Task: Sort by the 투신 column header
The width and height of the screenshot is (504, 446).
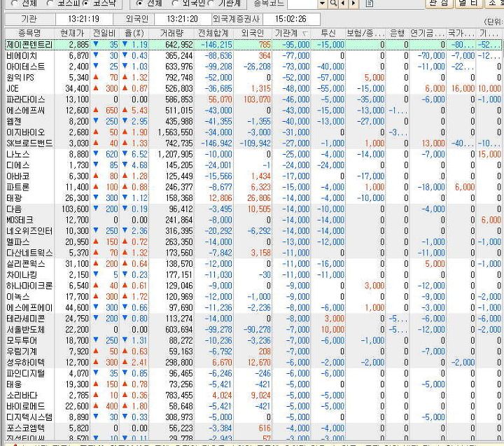Action: [x=328, y=33]
